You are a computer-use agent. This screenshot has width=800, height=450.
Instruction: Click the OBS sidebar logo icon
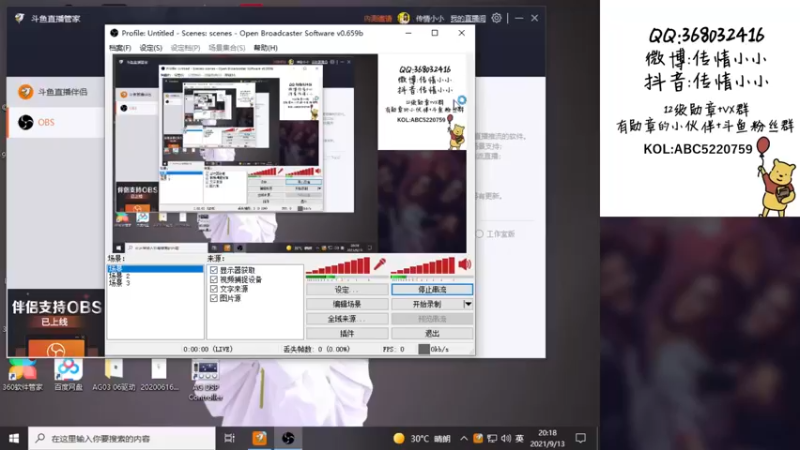click(26, 122)
